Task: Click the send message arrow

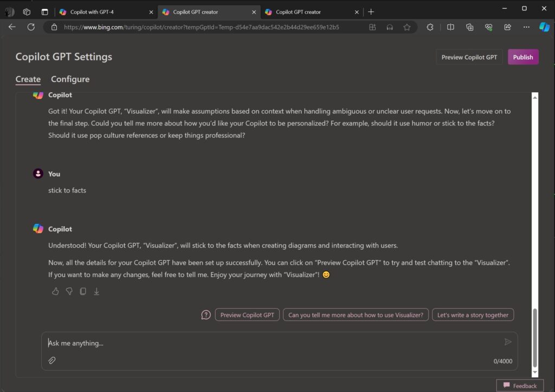Action: 508,342
